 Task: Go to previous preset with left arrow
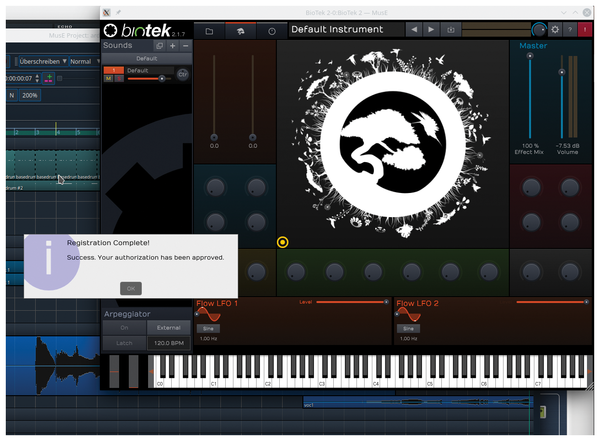pyautogui.click(x=414, y=29)
